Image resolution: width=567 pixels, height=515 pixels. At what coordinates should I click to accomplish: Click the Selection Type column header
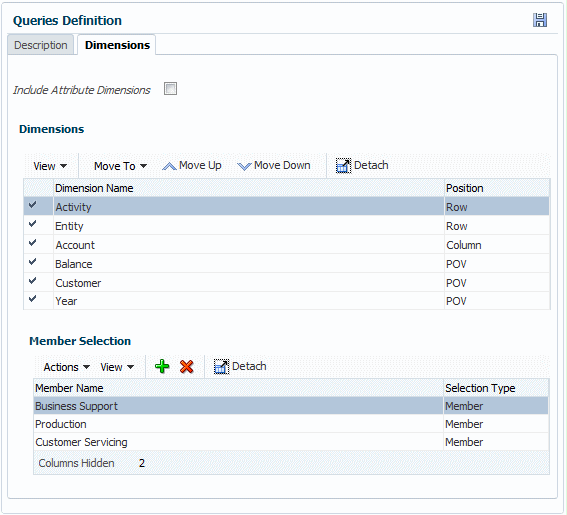pos(496,388)
